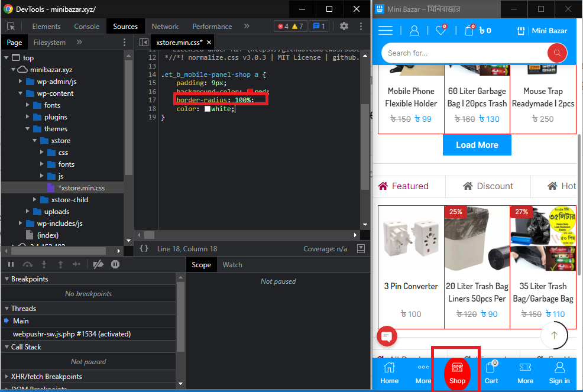Image resolution: width=583 pixels, height=392 pixels.
Task: Click the red search button
Action: (x=557, y=53)
